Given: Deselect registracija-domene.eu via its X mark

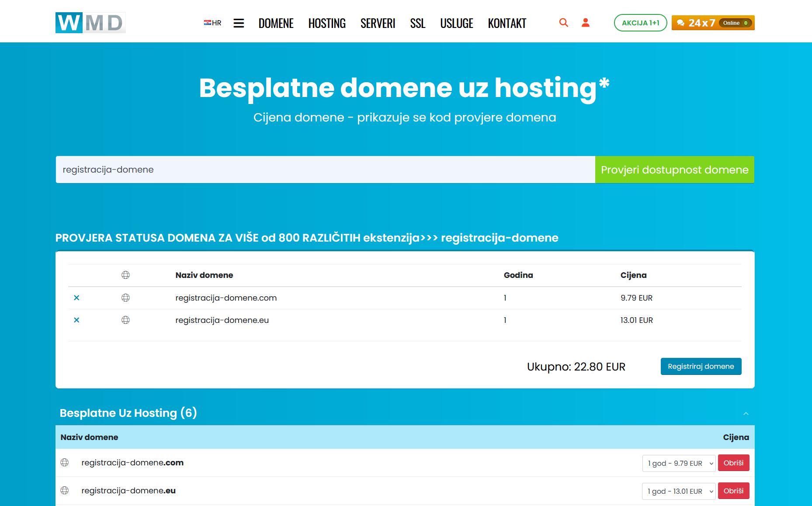Looking at the screenshot, I should (x=76, y=320).
